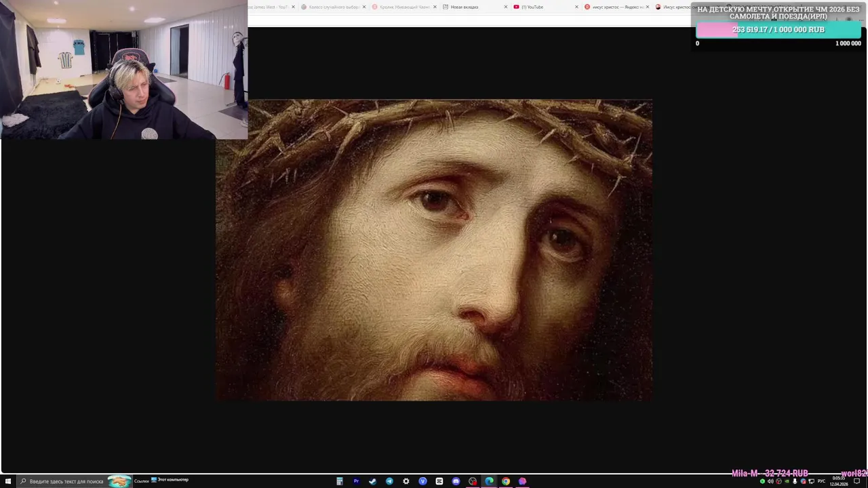Open the Windows Start menu

pyautogui.click(x=8, y=481)
